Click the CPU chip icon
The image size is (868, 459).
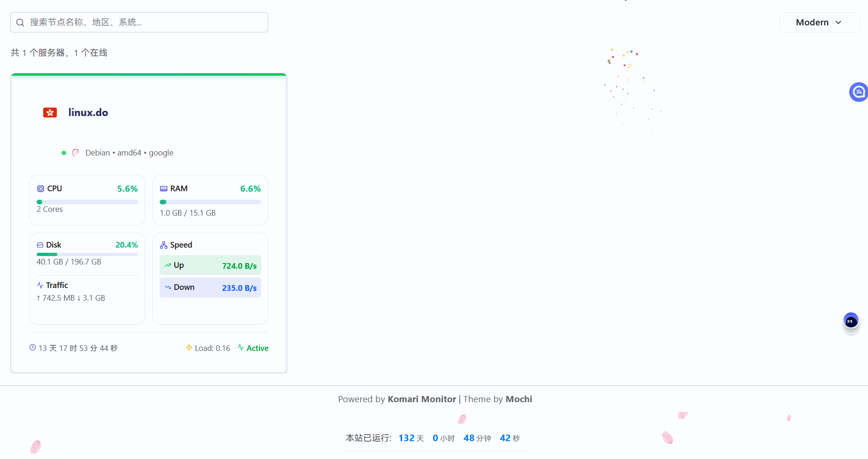[40, 188]
